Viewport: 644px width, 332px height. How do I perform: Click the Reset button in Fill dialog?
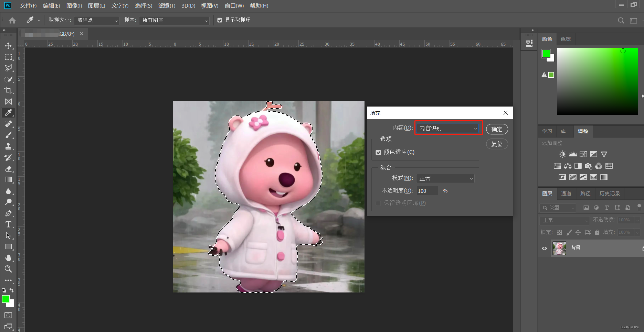497,144
